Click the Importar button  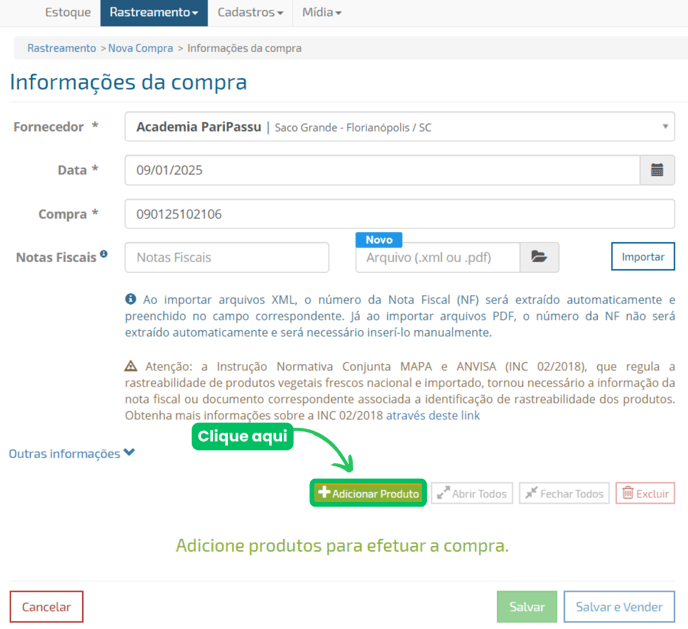[642, 257]
